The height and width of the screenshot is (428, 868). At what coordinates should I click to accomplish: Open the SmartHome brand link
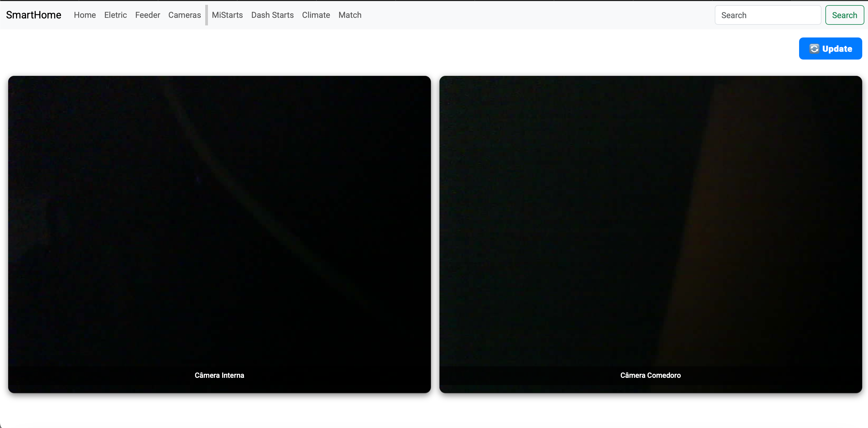34,15
